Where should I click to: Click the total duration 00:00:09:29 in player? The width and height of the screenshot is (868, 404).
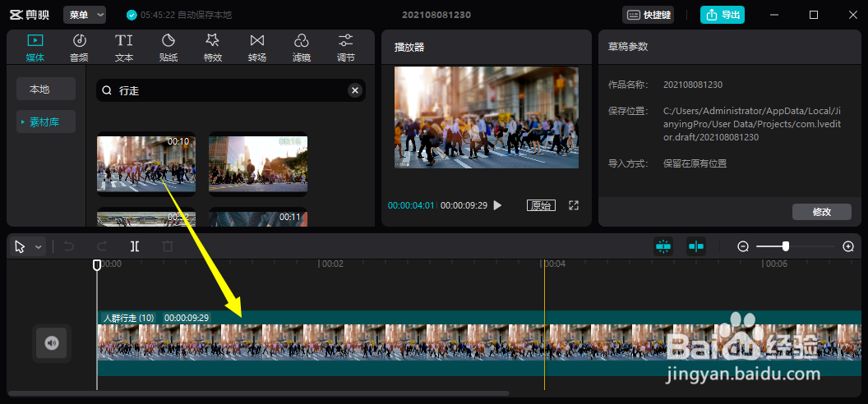[464, 205]
